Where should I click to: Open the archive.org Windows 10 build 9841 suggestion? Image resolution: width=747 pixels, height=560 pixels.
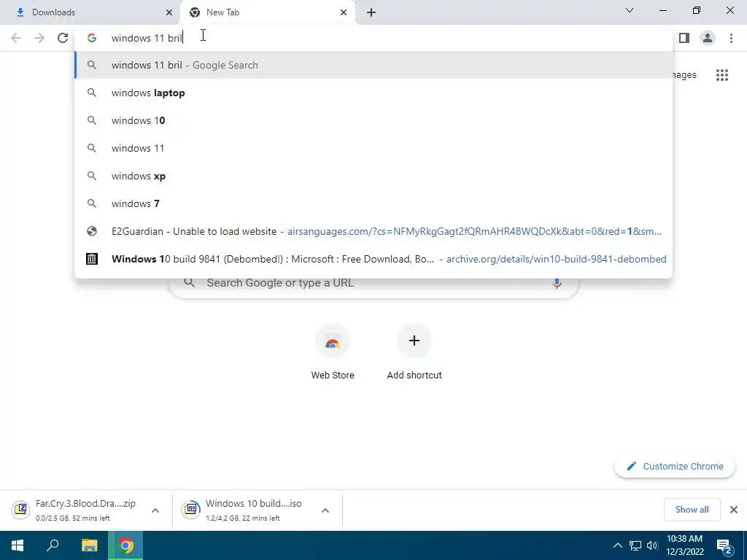pyautogui.click(x=373, y=259)
